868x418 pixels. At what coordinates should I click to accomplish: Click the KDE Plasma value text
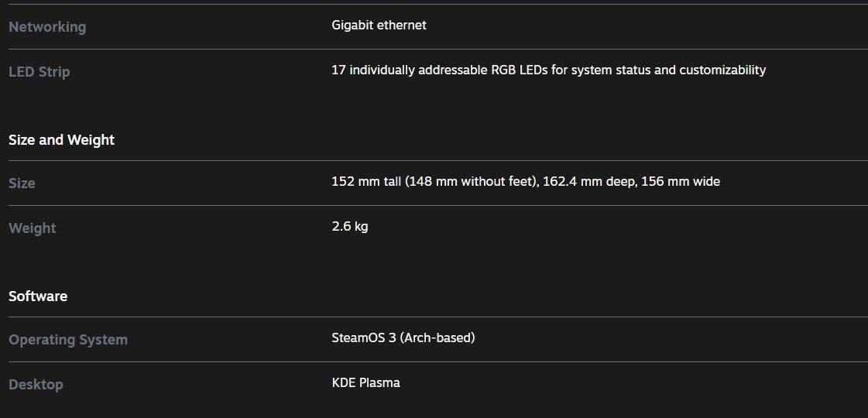tap(365, 383)
